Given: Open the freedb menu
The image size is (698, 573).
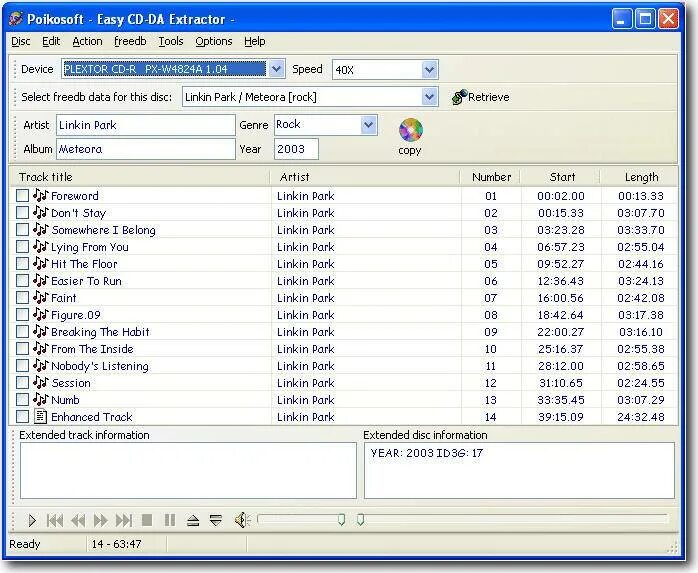Looking at the screenshot, I should [130, 41].
